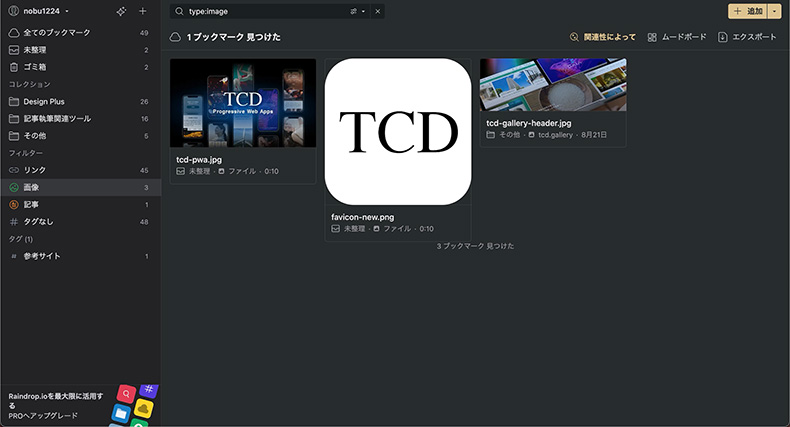Click the folder icon beside Design Plus

[14, 102]
